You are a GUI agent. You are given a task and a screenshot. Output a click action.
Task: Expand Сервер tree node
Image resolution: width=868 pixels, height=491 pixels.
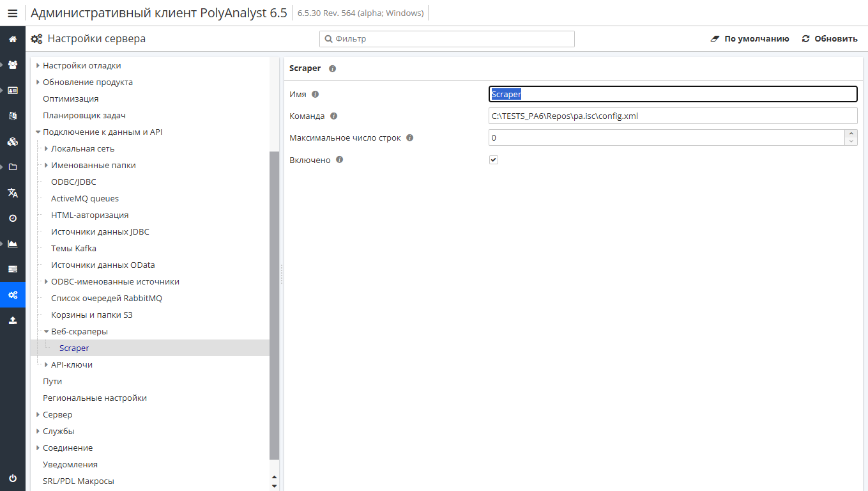(x=38, y=414)
